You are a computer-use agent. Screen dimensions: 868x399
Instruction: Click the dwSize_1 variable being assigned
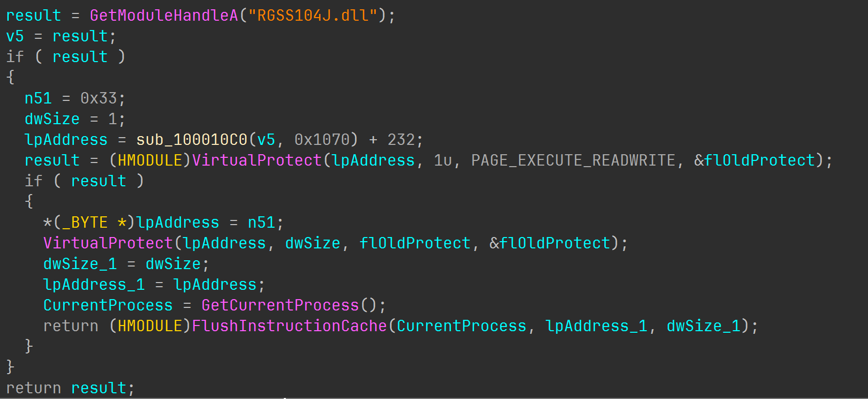80,264
